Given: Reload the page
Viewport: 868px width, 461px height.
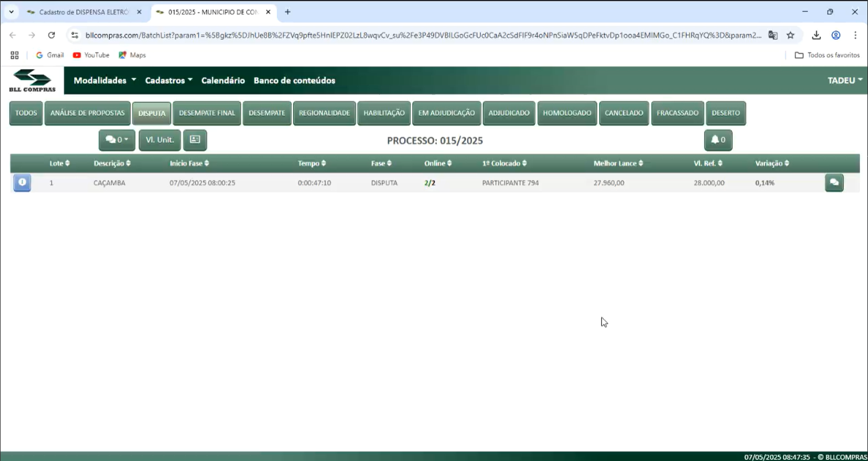Looking at the screenshot, I should (x=52, y=35).
